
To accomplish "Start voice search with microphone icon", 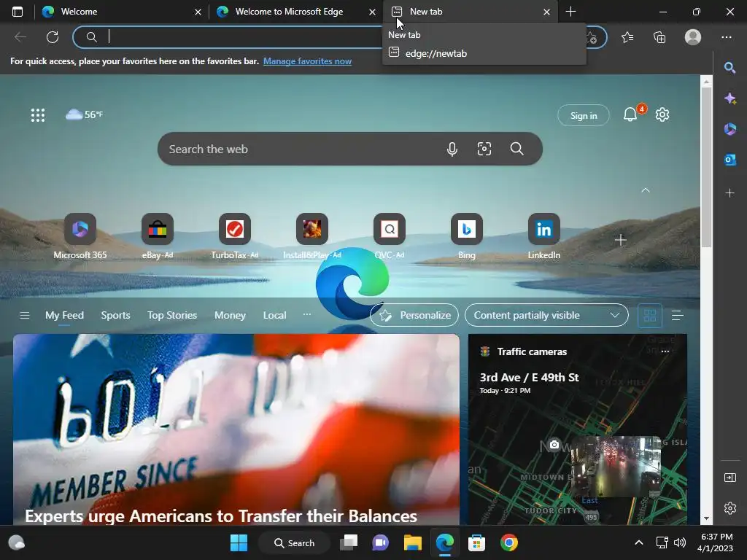I will (452, 149).
